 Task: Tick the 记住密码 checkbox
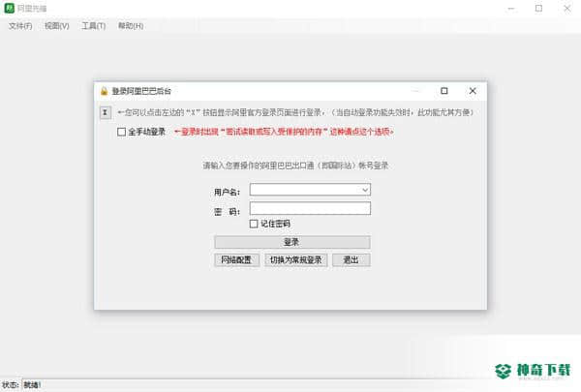pos(254,224)
